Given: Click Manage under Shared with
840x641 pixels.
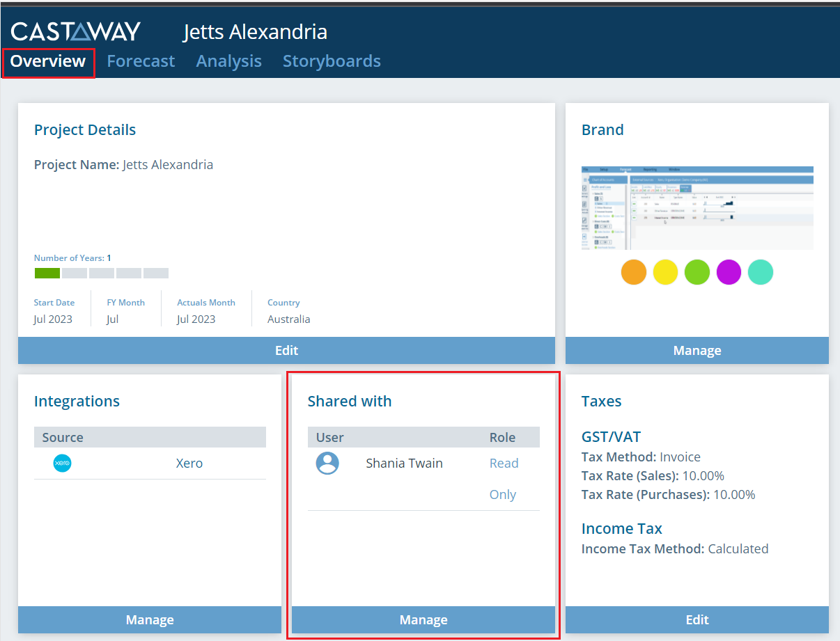Looking at the screenshot, I should 423,619.
